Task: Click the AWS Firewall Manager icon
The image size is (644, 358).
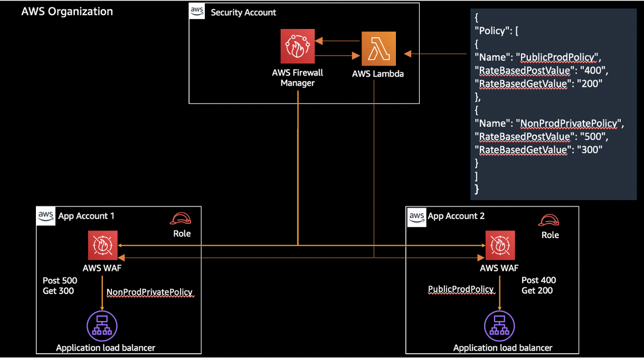Action: pyautogui.click(x=298, y=46)
